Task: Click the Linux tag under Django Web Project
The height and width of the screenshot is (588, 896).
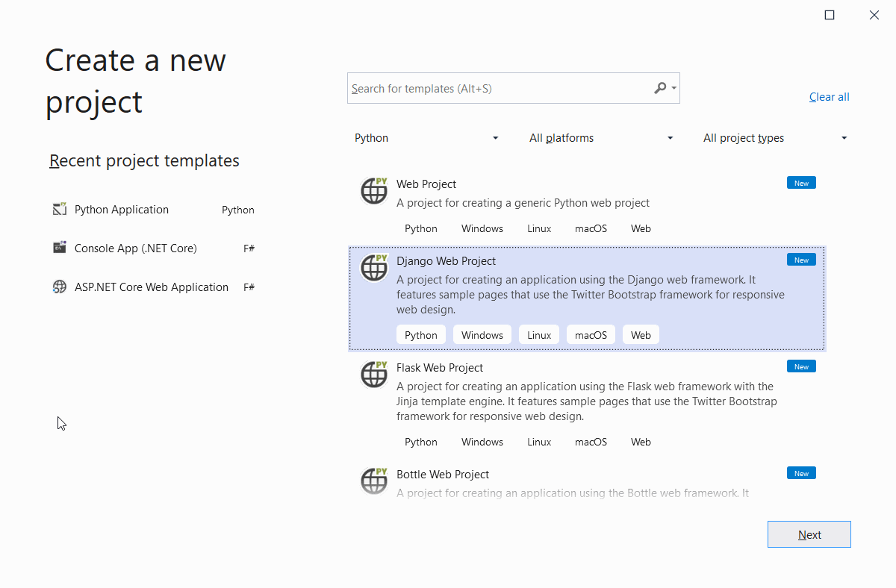Action: [539, 335]
